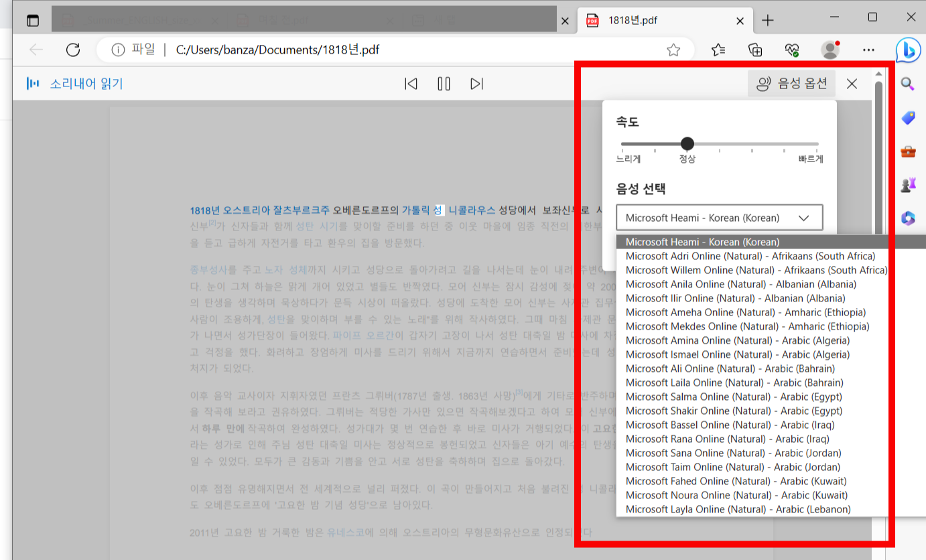This screenshot has height=560, width=926.
Task: Pick Microsoft Mekdes Online Amharic voice
Action: [771, 326]
